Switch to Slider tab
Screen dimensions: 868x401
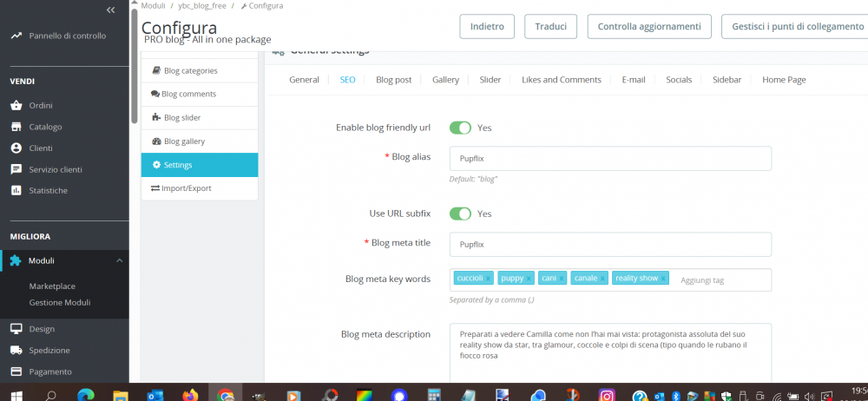coord(490,80)
